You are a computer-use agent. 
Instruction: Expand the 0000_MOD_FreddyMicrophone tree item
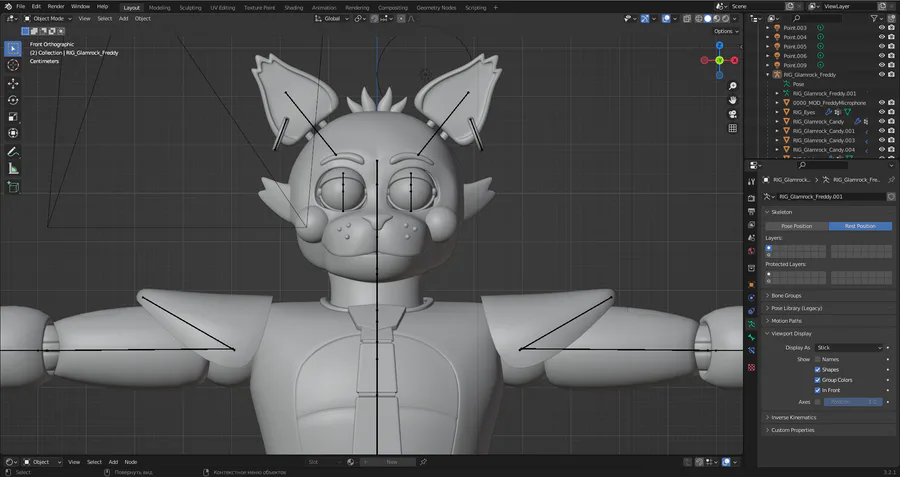(x=777, y=103)
